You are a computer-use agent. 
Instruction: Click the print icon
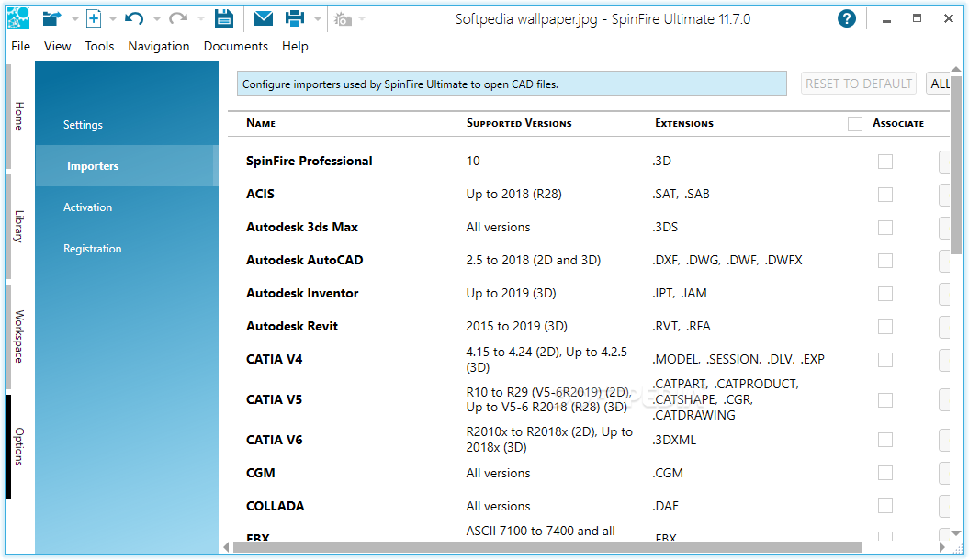pos(295,18)
